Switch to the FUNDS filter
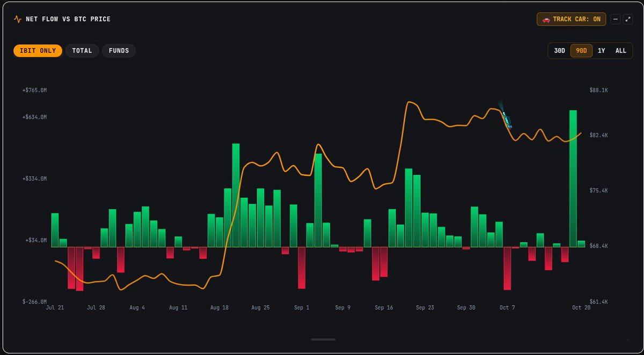 click(119, 51)
